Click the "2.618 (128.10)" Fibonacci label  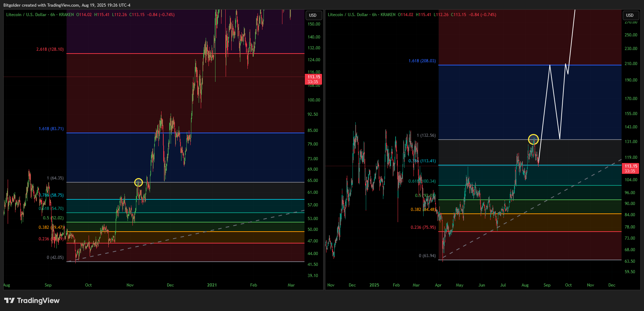(x=50, y=49)
